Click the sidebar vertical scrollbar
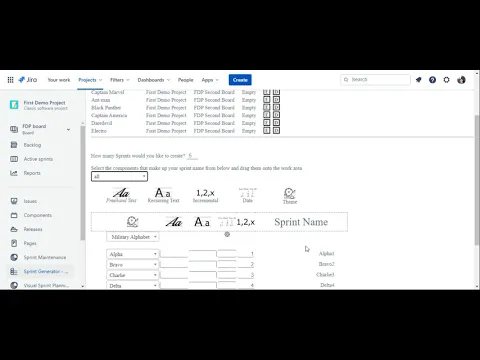 point(83,183)
